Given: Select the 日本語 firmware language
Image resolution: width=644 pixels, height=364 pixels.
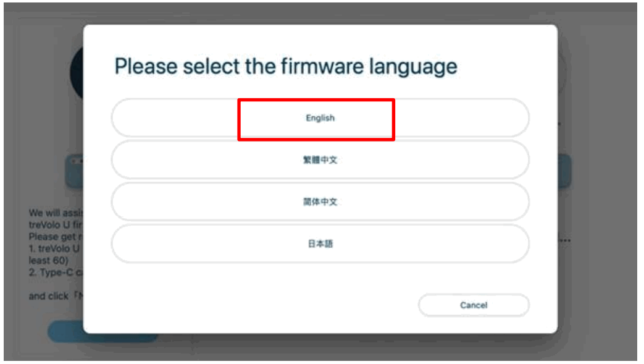Looking at the screenshot, I should (322, 242).
